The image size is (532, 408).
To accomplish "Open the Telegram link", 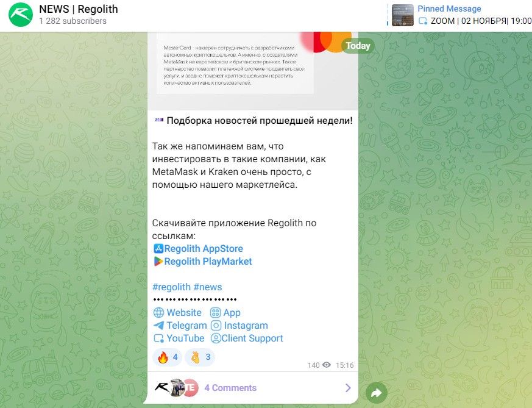I will (186, 325).
